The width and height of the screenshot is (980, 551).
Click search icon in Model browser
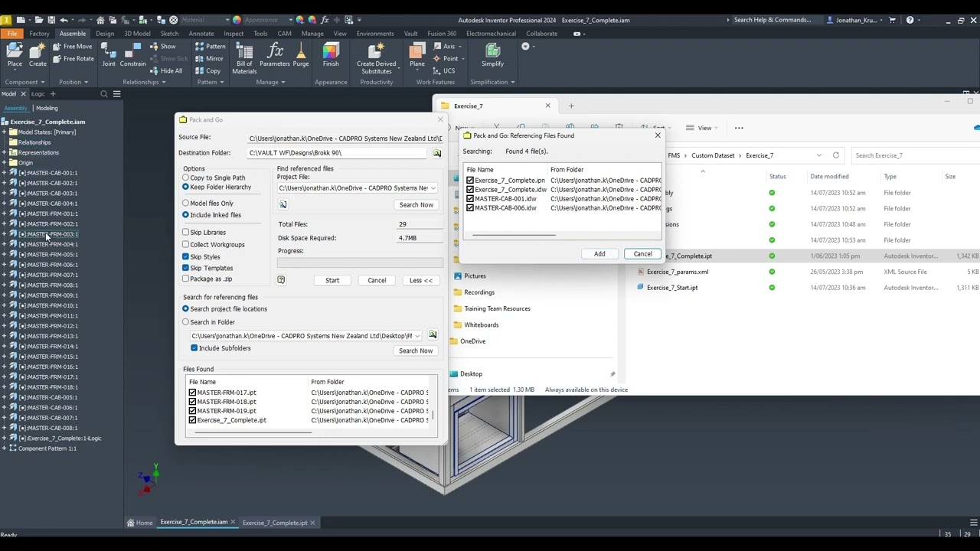[x=104, y=94]
